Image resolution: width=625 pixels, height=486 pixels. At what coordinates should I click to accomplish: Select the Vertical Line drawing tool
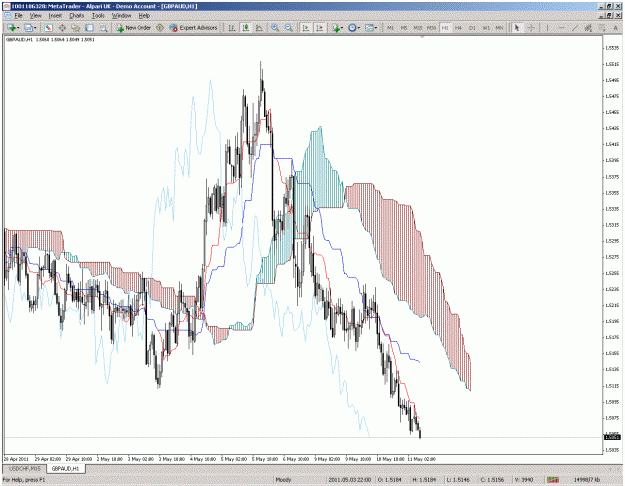pos(547,28)
